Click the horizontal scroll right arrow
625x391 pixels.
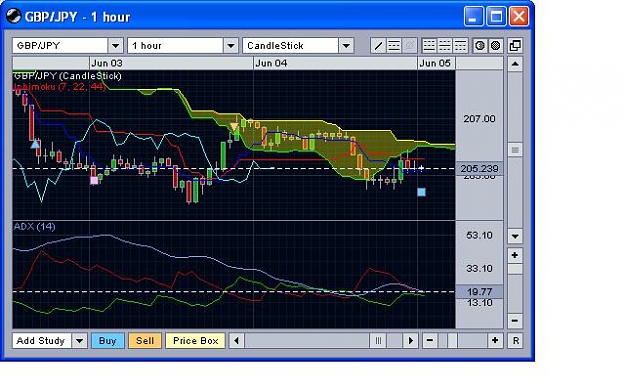[411, 341]
